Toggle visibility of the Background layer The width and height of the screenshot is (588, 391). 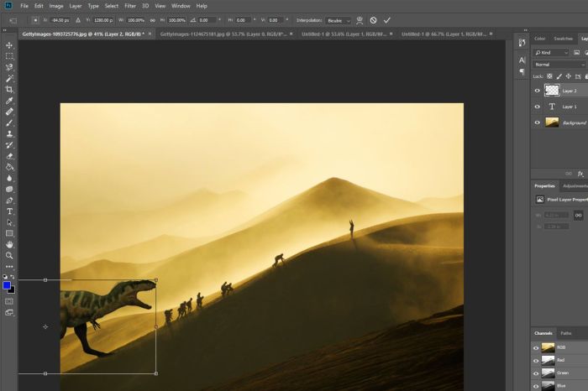pyautogui.click(x=538, y=122)
